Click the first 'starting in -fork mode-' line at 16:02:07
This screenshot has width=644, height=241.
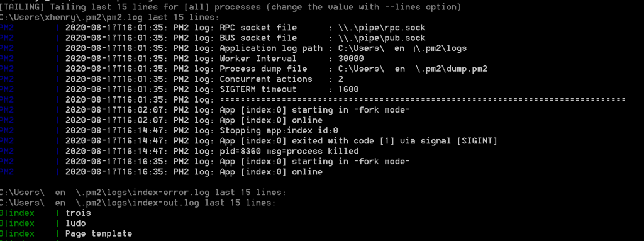coord(238,110)
